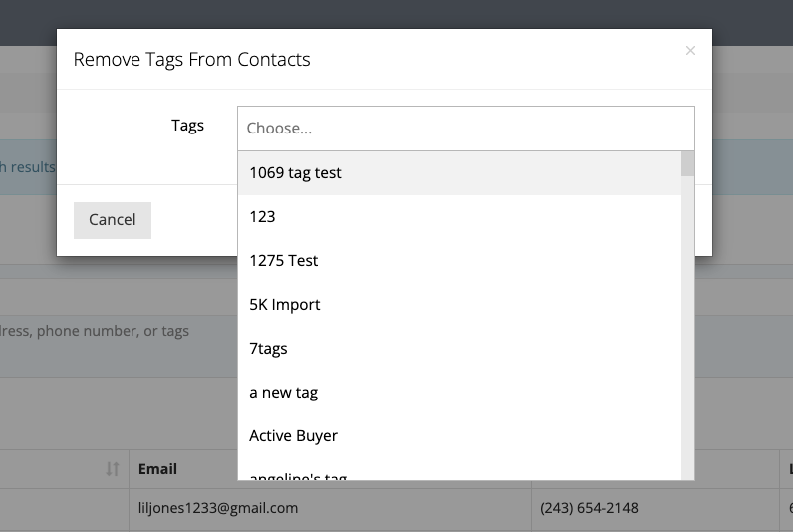Select the 'Active Buyer' tag
The height and width of the screenshot is (532, 793).
pyautogui.click(x=459, y=436)
